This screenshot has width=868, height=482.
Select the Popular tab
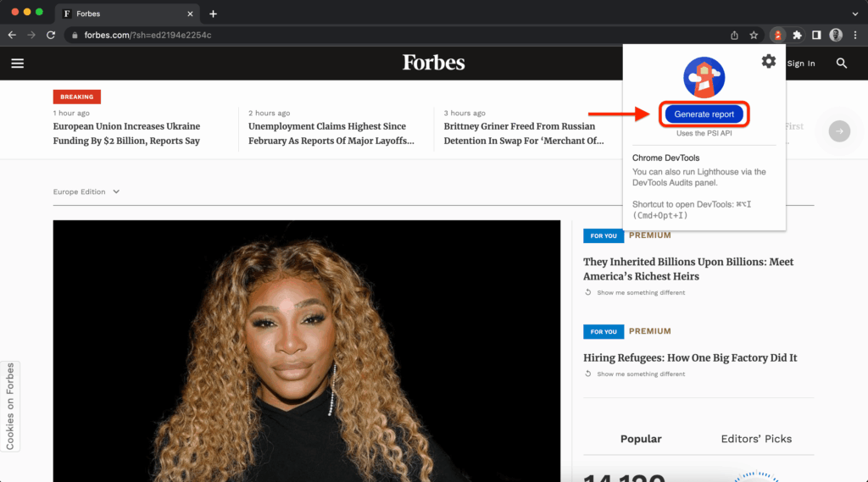pyautogui.click(x=641, y=439)
